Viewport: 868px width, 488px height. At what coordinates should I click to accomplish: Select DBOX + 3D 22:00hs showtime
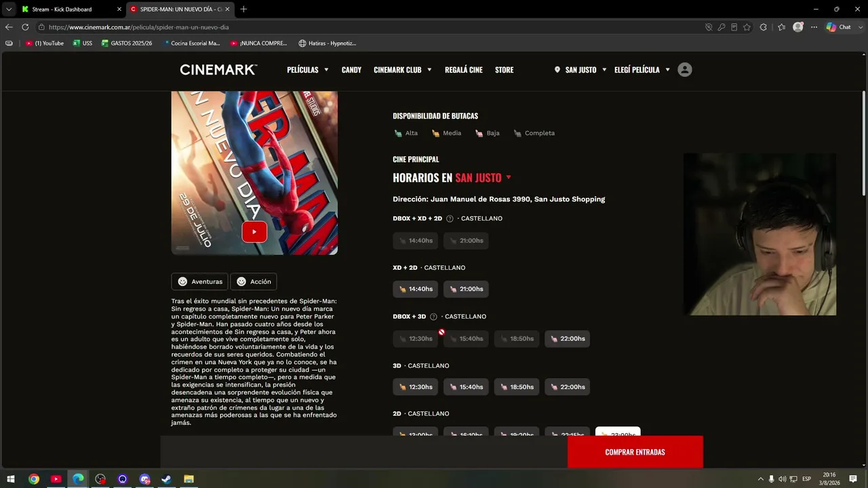click(567, 339)
